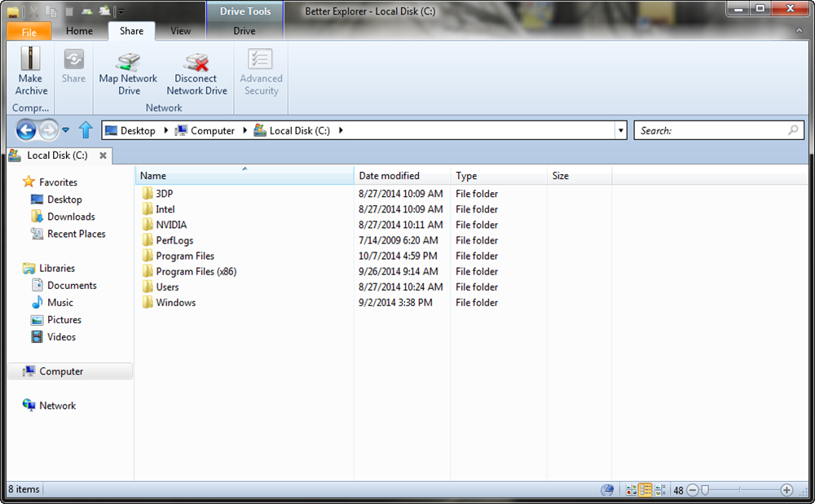Expand address bar history dropdown

coord(620,130)
